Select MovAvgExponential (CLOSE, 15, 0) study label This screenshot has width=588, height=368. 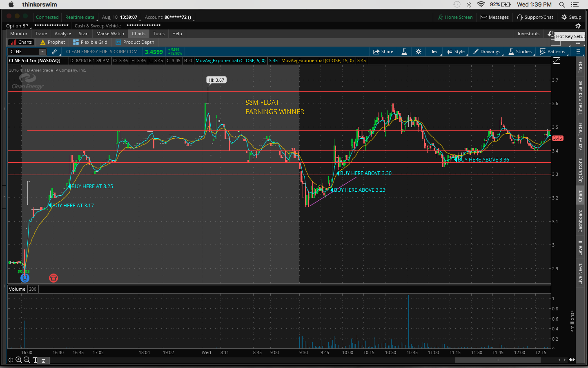(x=318, y=61)
